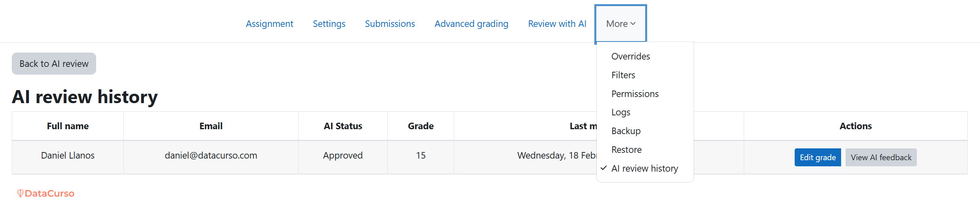
Task: Go to the Settings tab
Action: 329,24
